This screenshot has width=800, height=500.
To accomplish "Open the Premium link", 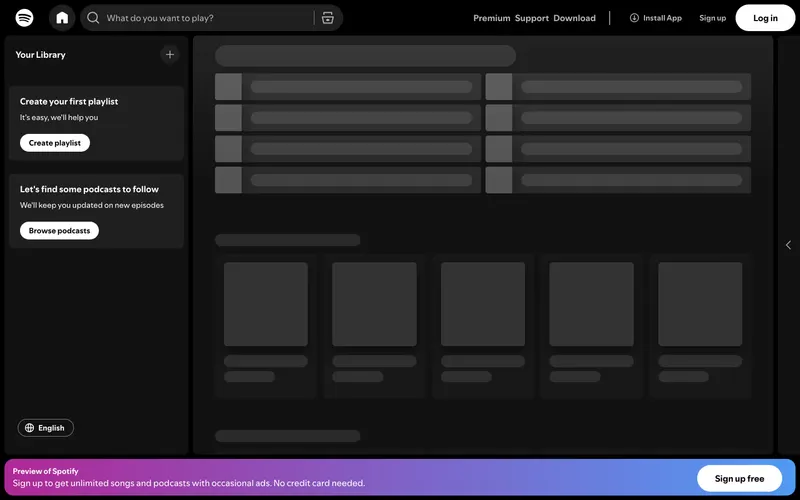I will pos(491,18).
